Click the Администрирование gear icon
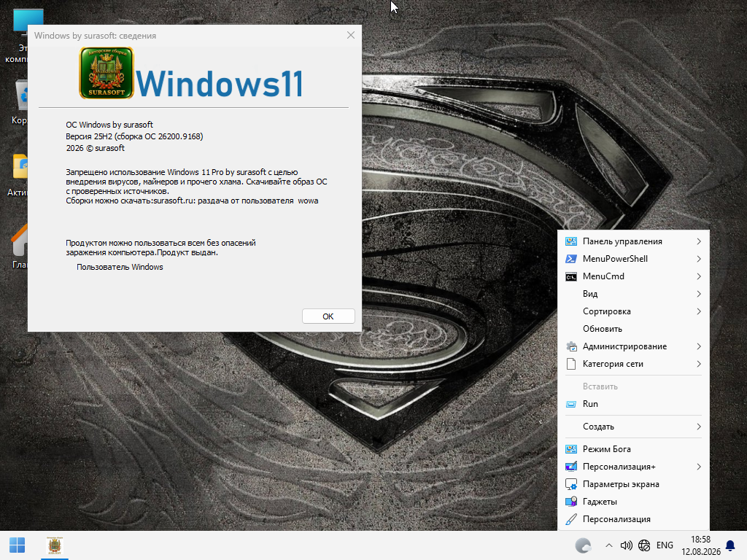Viewport: 747px width, 560px height. (570, 346)
